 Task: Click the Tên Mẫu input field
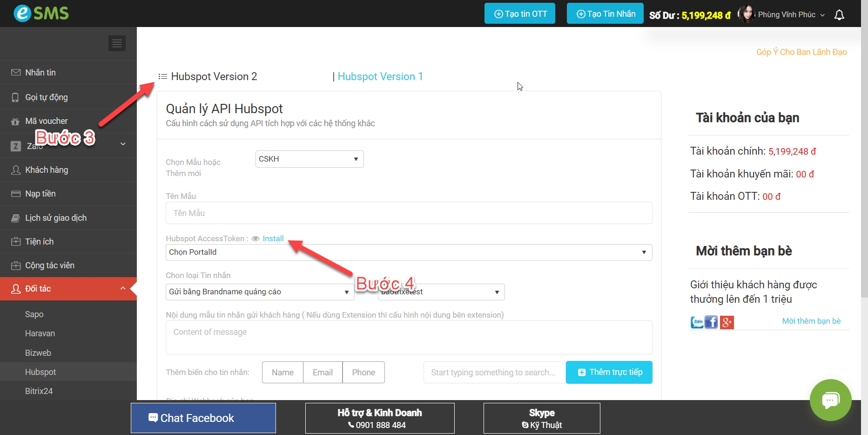(x=408, y=213)
